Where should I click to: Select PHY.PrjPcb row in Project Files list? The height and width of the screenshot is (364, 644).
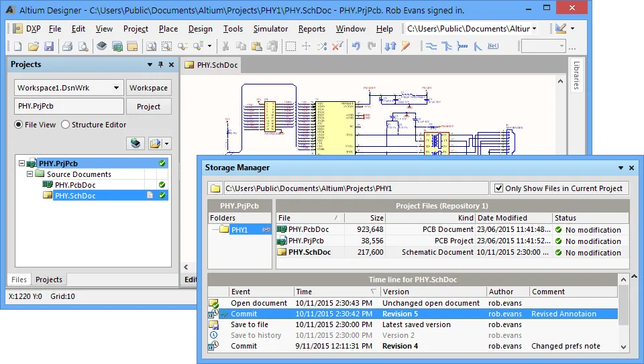click(453, 241)
